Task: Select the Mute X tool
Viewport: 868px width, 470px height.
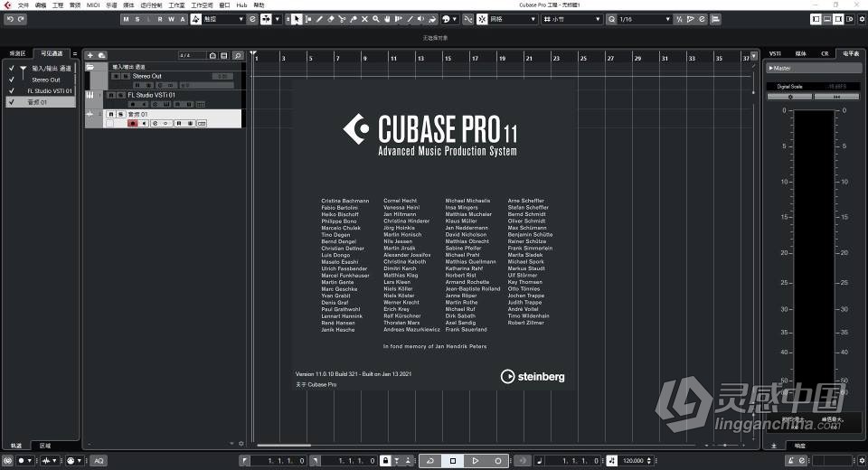Action: coord(364,19)
